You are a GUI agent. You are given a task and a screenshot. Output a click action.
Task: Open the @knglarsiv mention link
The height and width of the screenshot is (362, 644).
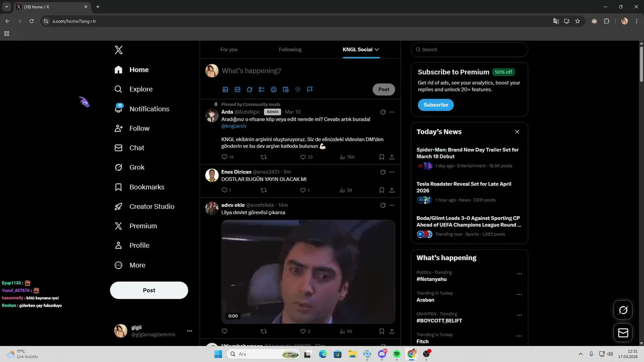coord(234,126)
